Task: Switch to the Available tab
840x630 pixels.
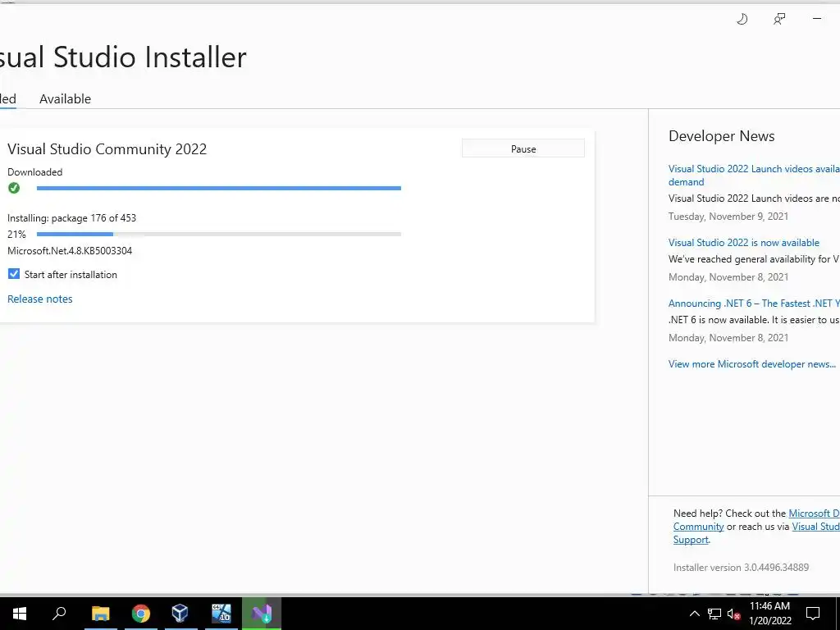Action: pos(66,99)
